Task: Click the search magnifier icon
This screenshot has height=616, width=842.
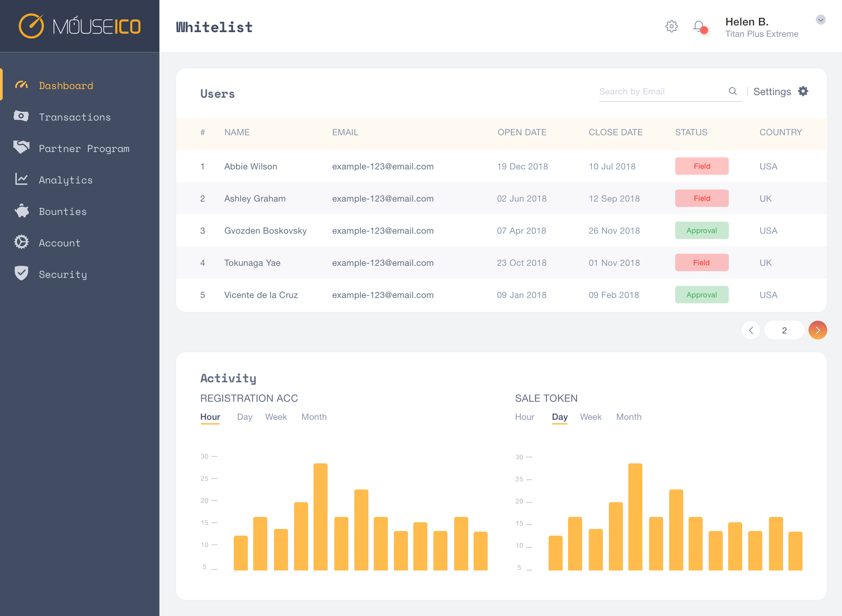Action: click(x=732, y=91)
